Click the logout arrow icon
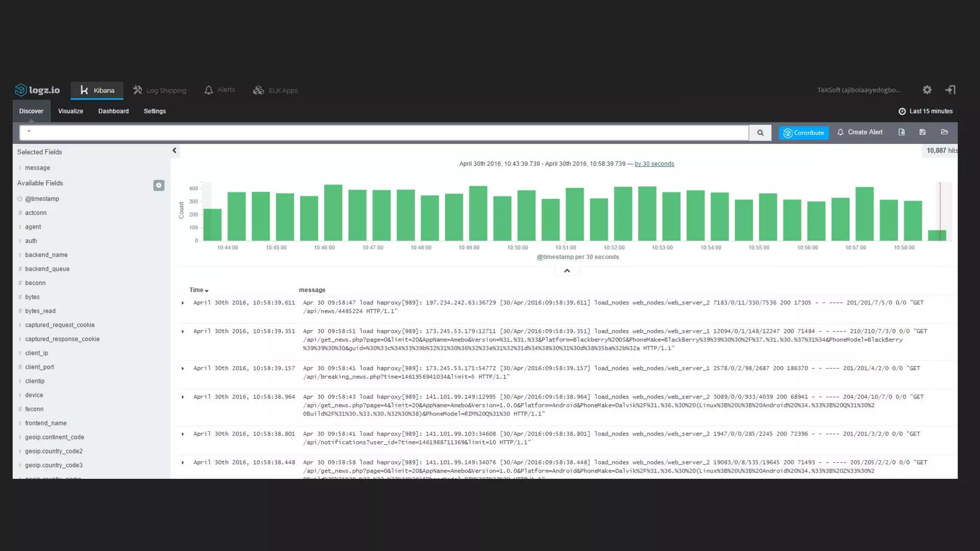Viewport: 980px width, 551px height. 950,90
